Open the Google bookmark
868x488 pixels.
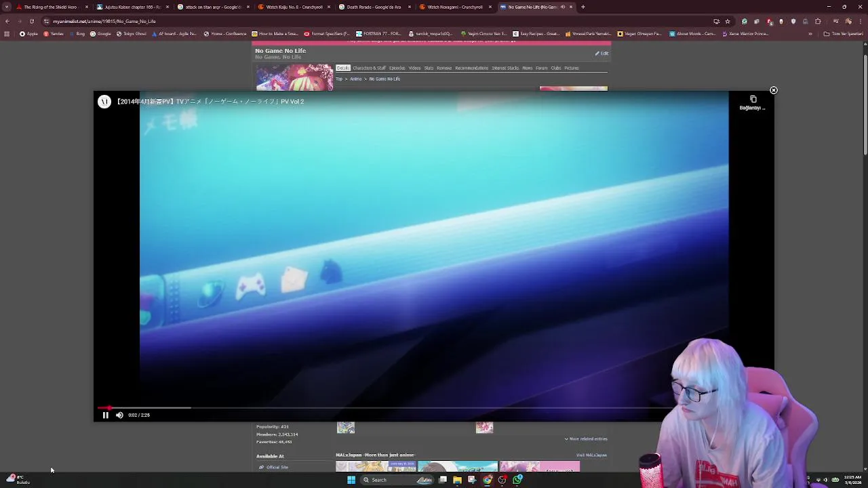(x=100, y=34)
